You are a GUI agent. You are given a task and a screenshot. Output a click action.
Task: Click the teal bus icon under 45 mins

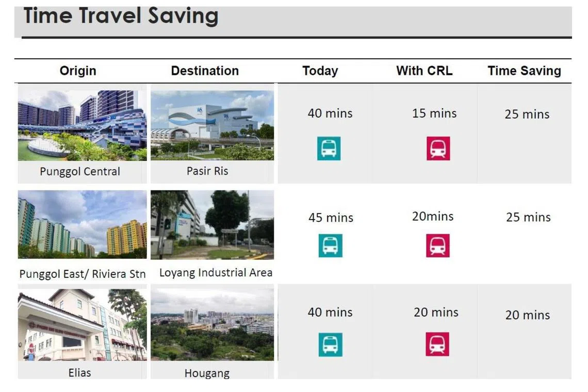tap(330, 246)
